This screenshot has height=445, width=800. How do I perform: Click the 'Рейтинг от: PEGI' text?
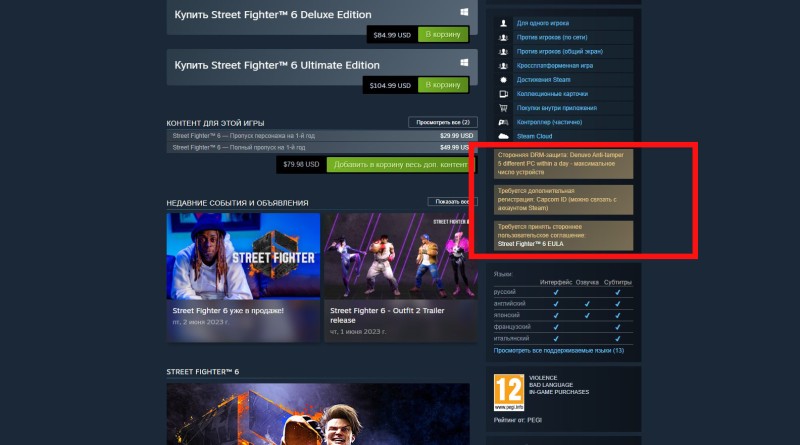tap(517, 420)
